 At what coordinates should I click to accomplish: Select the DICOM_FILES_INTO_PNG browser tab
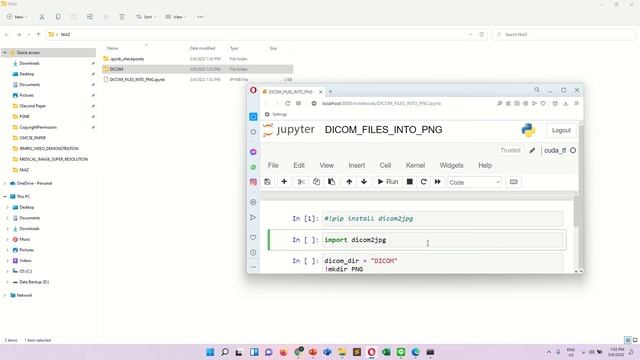(291, 92)
